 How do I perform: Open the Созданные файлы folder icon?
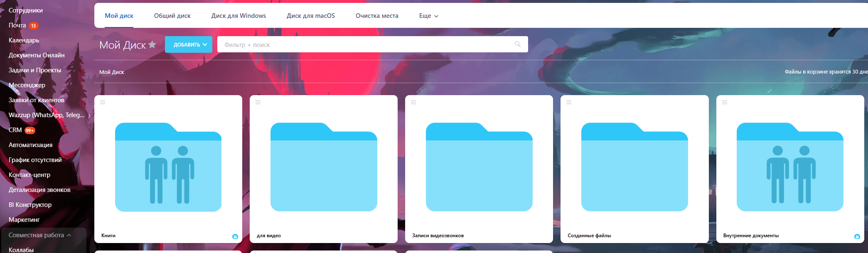point(634,167)
